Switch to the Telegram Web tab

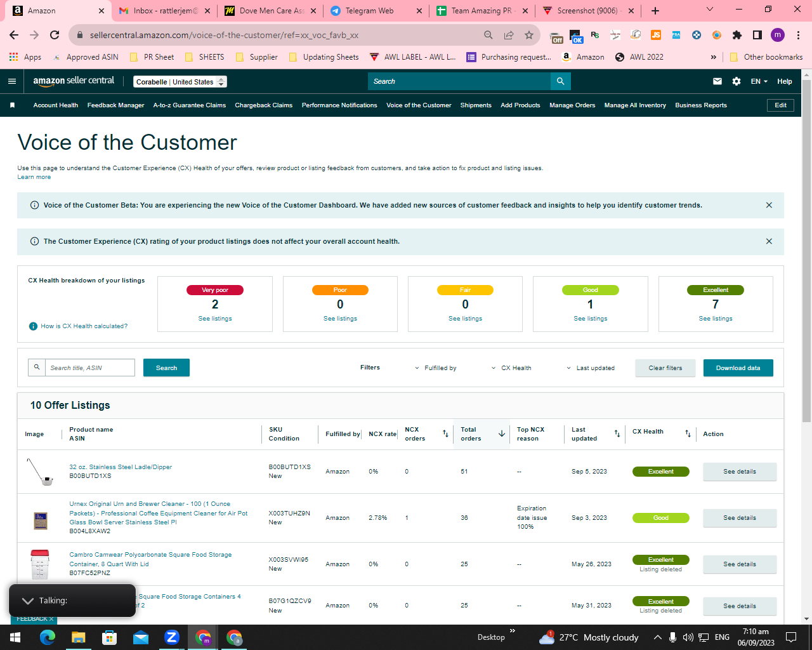pyautogui.click(x=369, y=11)
